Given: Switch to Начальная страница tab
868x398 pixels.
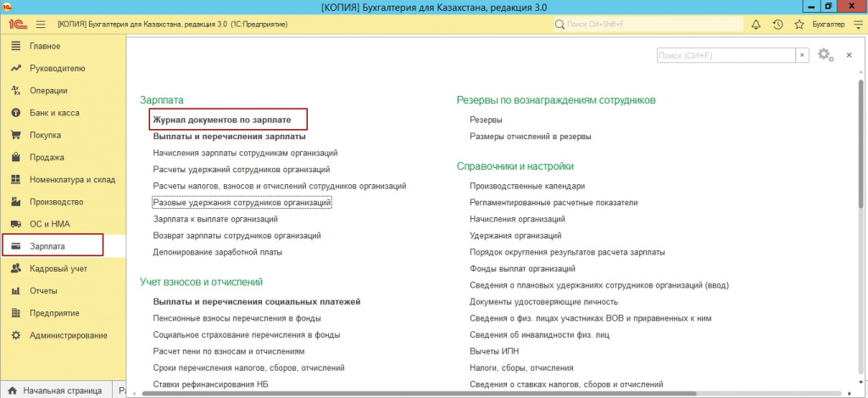Looking at the screenshot, I should pos(54,391).
